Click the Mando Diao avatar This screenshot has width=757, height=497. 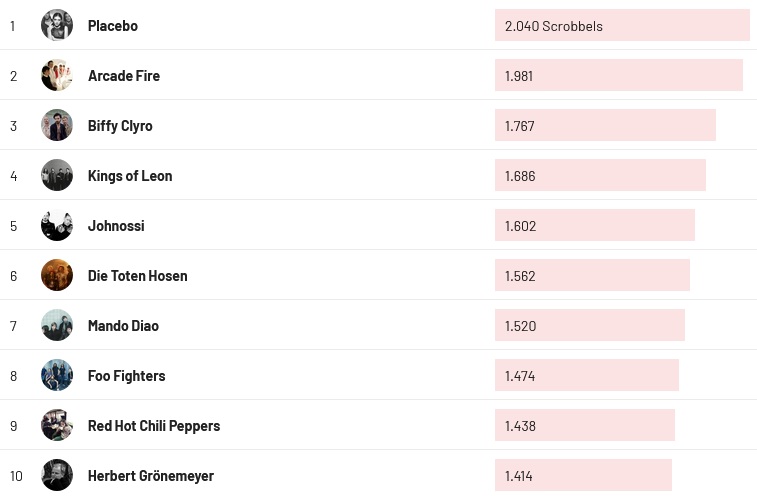pyautogui.click(x=57, y=325)
